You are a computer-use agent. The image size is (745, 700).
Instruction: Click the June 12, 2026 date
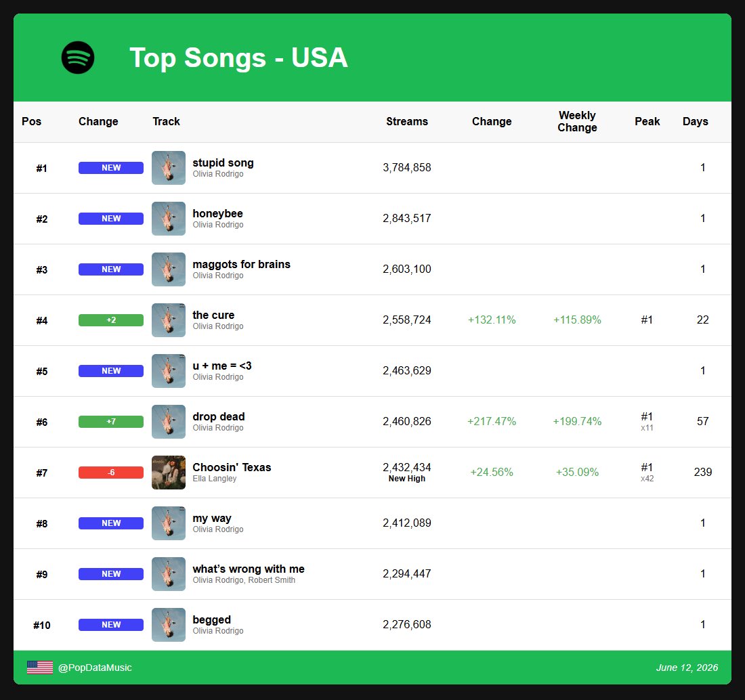pyautogui.click(x=687, y=668)
